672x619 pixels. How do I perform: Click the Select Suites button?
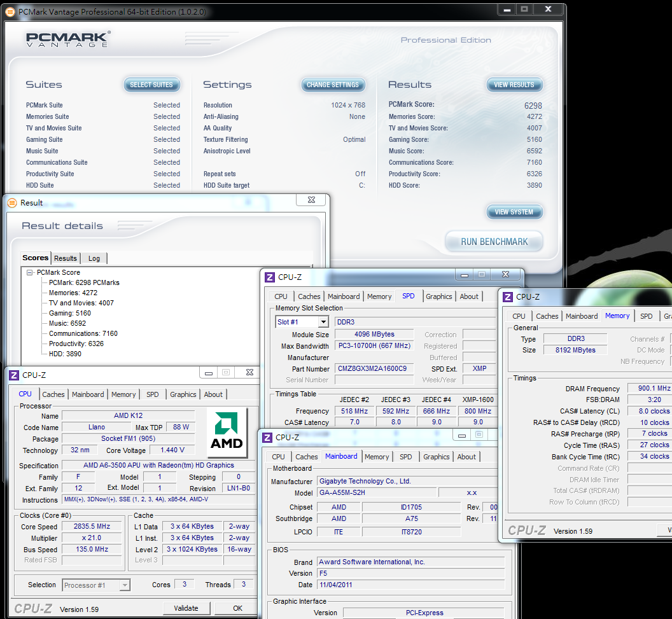pyautogui.click(x=151, y=85)
